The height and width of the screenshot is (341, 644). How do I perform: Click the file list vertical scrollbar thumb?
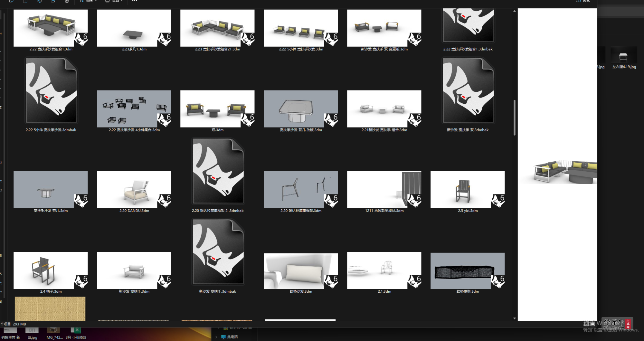[x=515, y=118]
